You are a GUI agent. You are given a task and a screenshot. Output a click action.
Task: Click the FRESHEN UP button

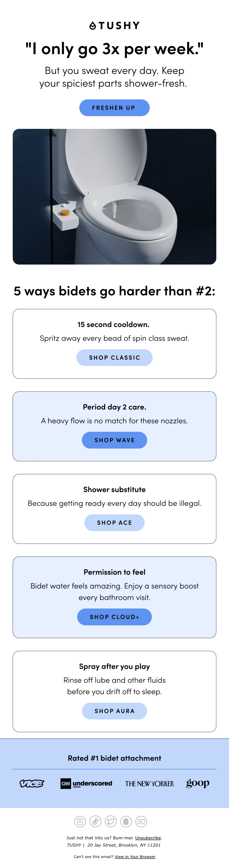(x=114, y=108)
